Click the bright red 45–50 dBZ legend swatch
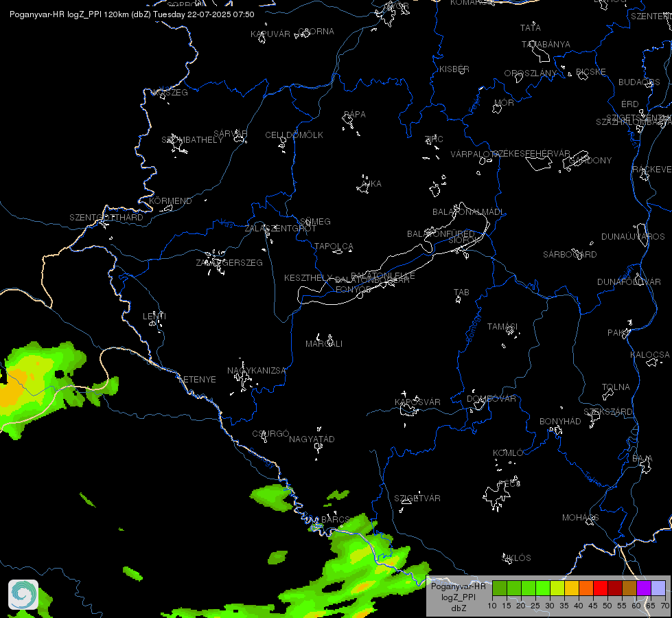The height and width of the screenshot is (618, 672). [601, 588]
